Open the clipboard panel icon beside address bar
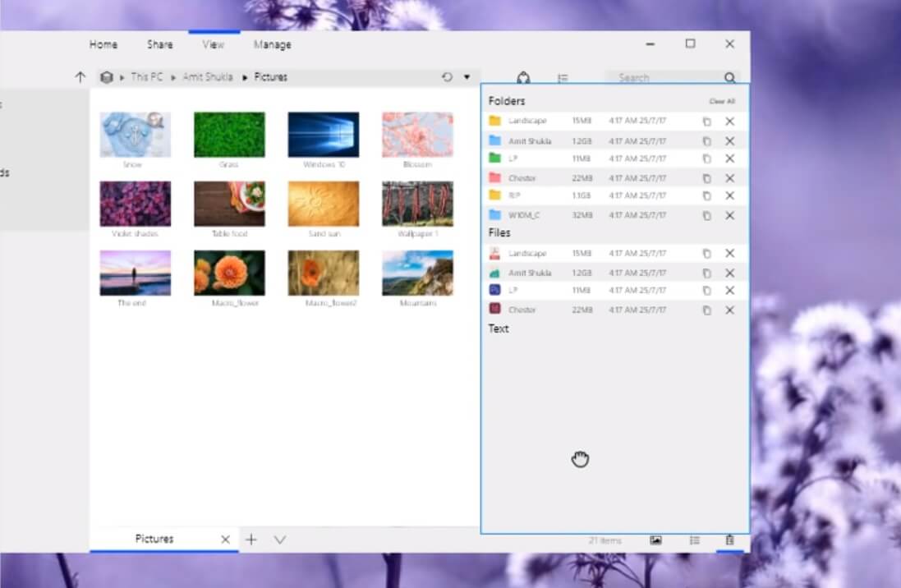This screenshot has height=588, width=901. [523, 77]
